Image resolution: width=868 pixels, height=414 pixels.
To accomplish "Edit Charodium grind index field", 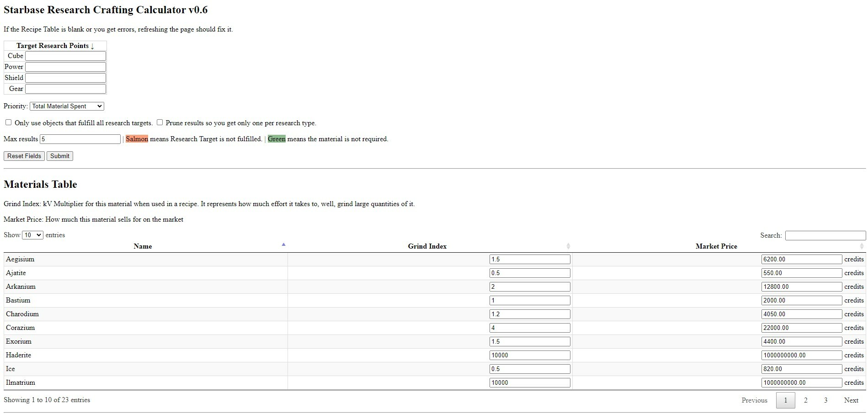I will pyautogui.click(x=530, y=314).
